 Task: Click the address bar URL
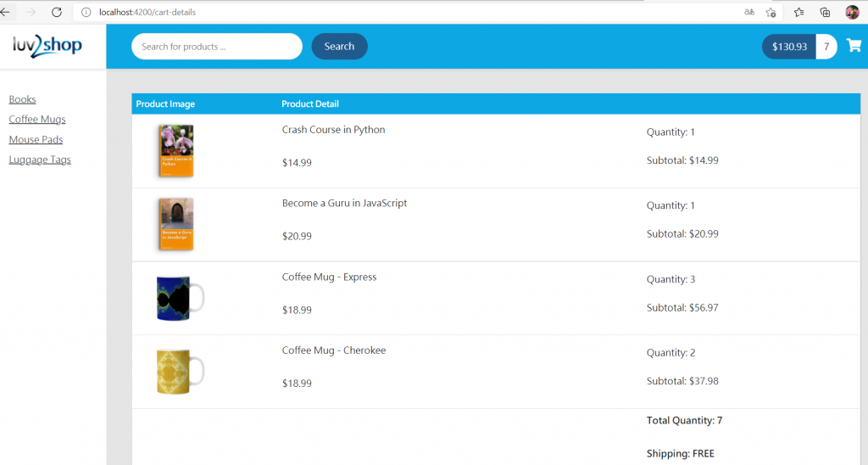click(147, 12)
